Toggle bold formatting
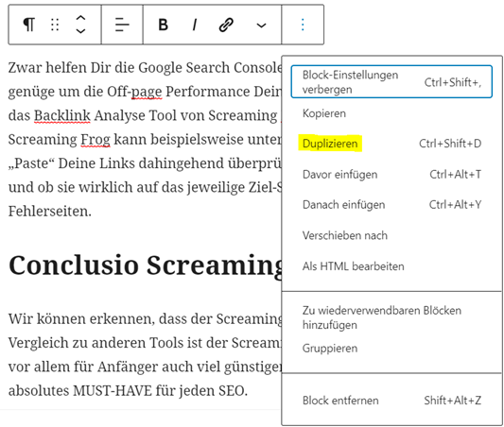The image size is (504, 427). [164, 25]
